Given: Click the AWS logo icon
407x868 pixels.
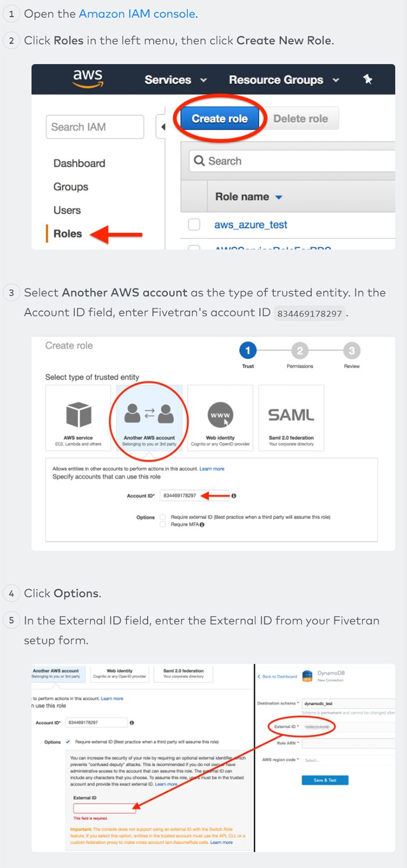Looking at the screenshot, I should (x=87, y=79).
